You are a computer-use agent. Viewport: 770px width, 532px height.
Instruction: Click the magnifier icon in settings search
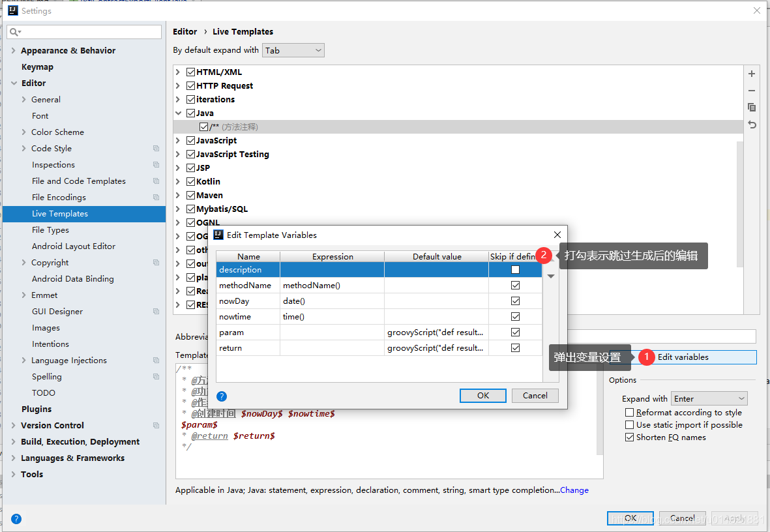15,32
